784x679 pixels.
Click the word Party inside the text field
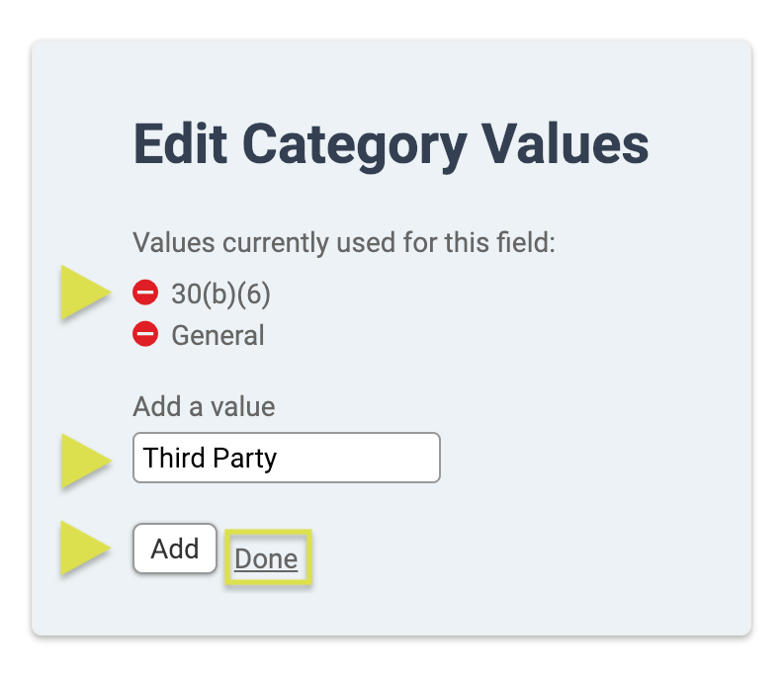[244, 459]
